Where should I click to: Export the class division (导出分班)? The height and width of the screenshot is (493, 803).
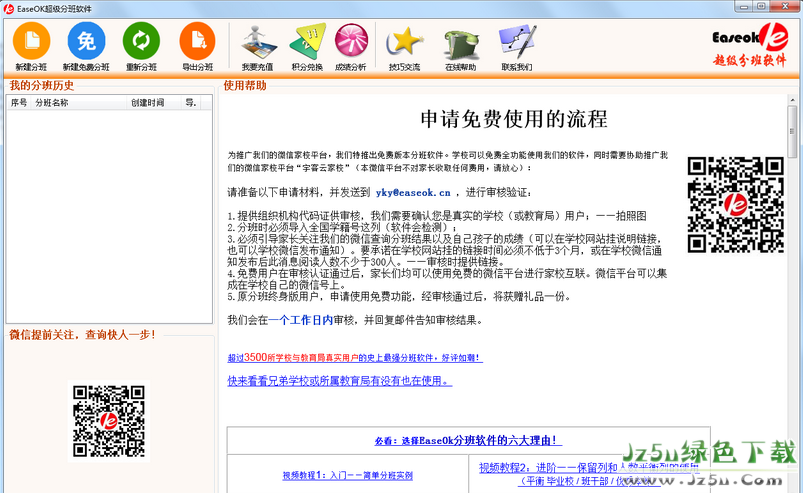tap(198, 47)
